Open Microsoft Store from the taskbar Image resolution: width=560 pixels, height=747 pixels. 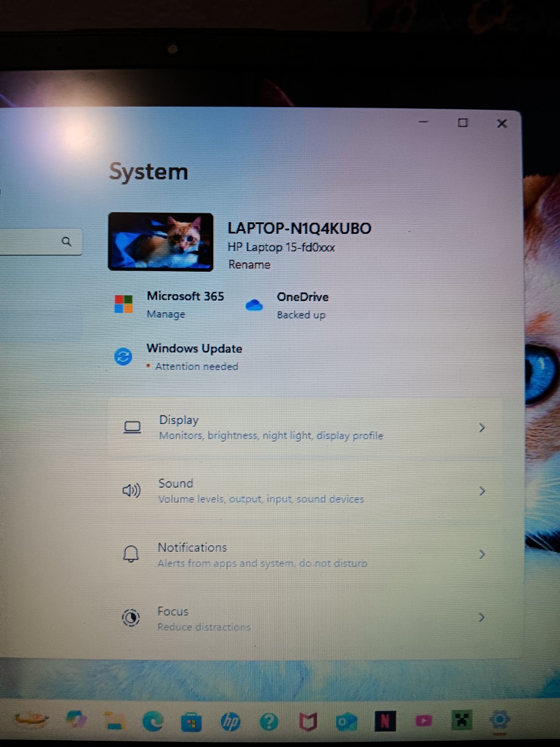tap(191, 722)
